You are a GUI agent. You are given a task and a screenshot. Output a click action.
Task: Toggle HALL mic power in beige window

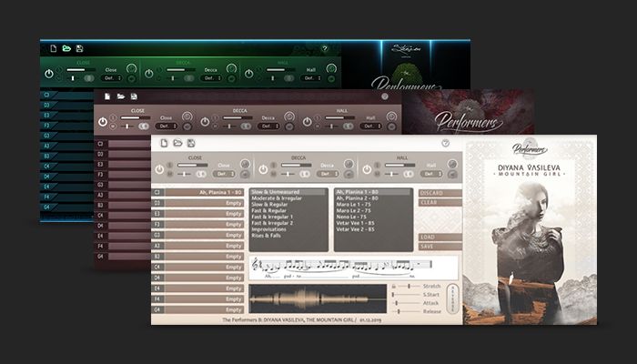coord(367,169)
